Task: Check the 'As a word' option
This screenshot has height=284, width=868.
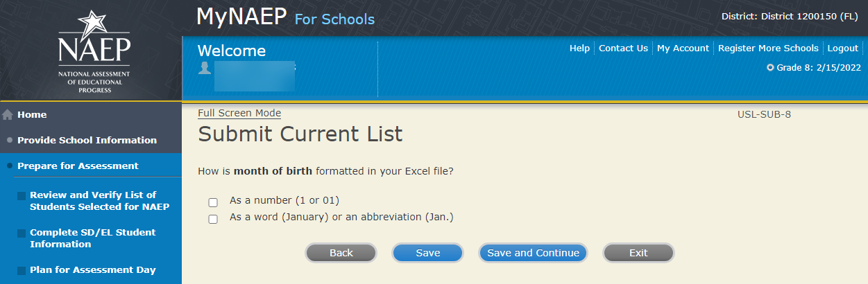Action: tap(213, 219)
